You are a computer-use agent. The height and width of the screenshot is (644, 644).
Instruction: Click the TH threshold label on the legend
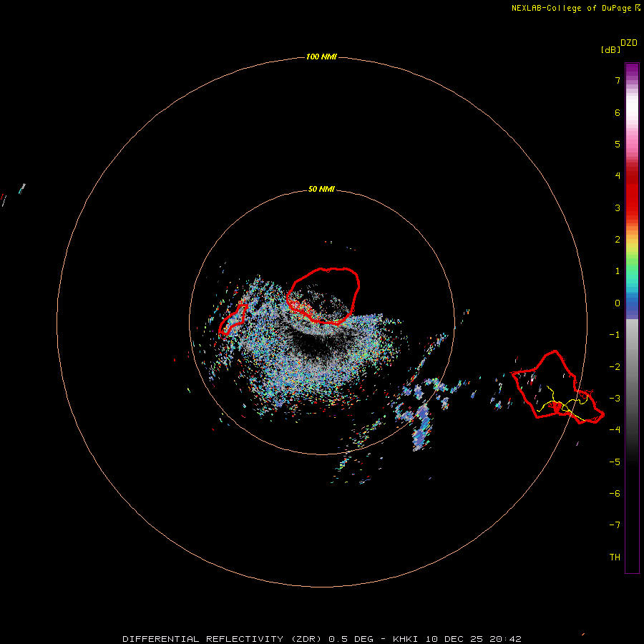coord(615,557)
